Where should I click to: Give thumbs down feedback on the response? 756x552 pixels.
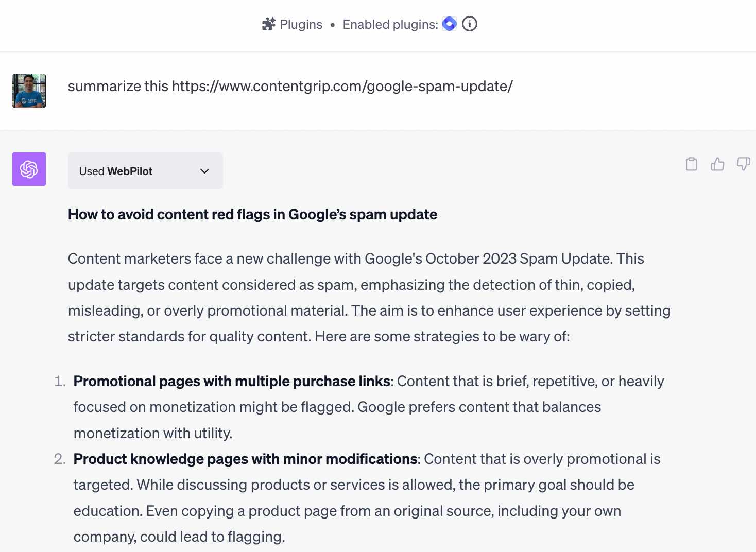[744, 164]
